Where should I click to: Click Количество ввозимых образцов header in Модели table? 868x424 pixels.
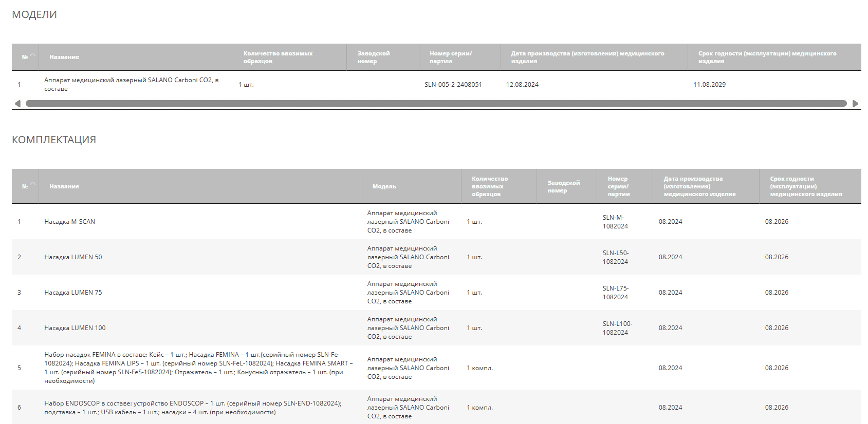point(278,57)
